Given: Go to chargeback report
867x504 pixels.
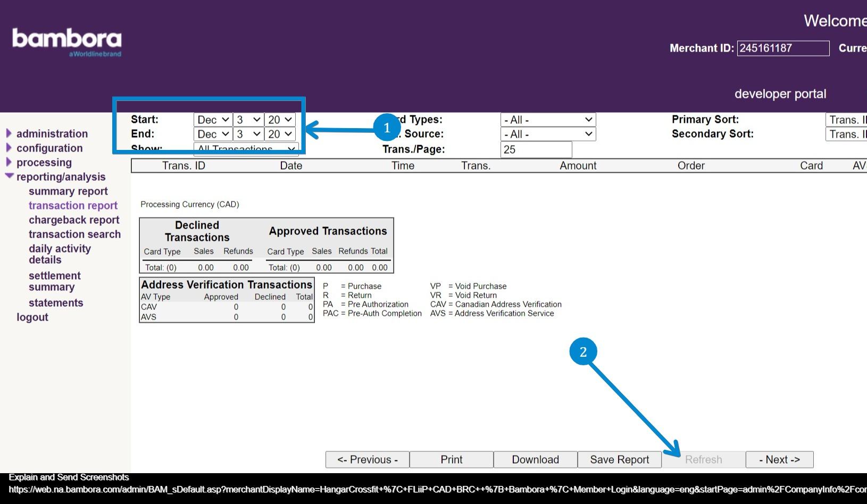Looking at the screenshot, I should pyautogui.click(x=74, y=220).
